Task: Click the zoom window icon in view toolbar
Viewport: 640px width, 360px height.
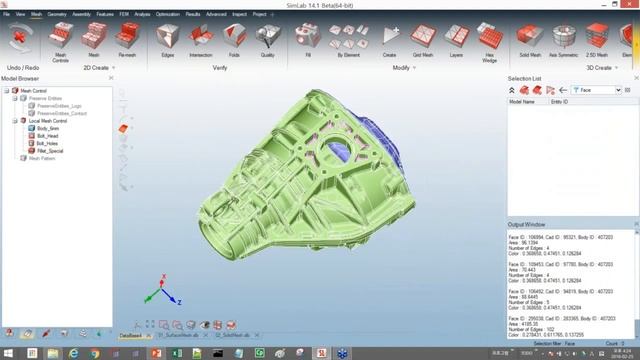Action: pos(164,325)
